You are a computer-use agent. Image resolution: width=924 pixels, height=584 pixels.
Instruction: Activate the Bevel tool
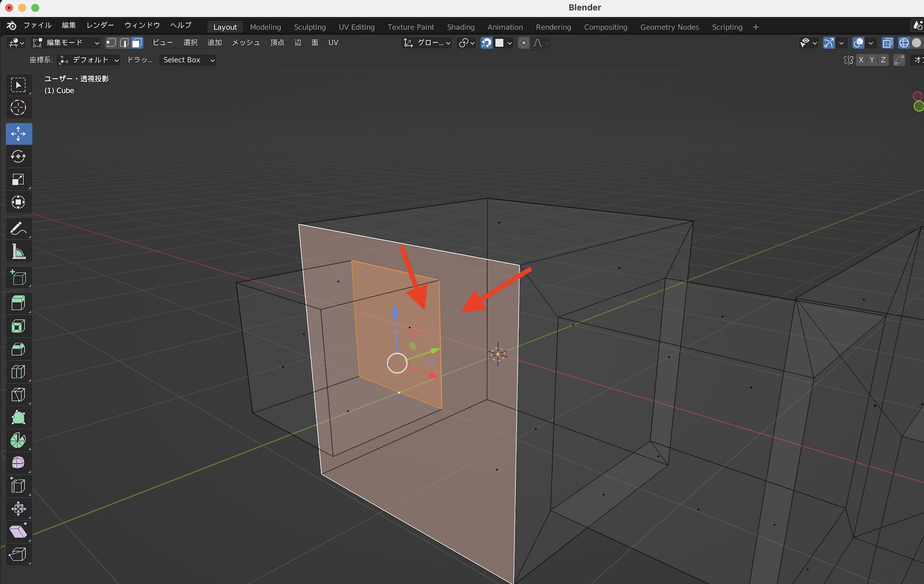point(18,349)
